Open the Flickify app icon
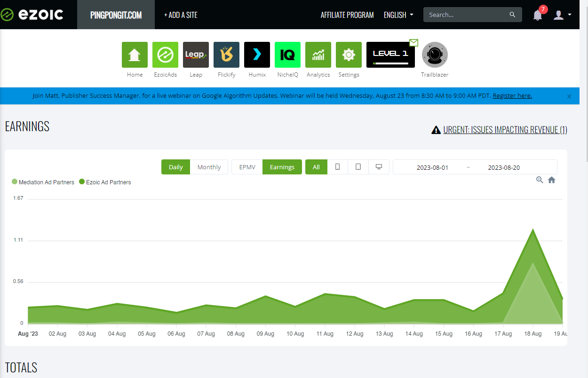 (x=226, y=55)
